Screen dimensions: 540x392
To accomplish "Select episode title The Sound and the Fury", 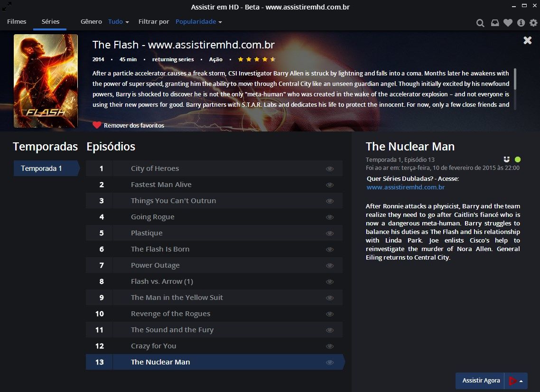I will 172,330.
